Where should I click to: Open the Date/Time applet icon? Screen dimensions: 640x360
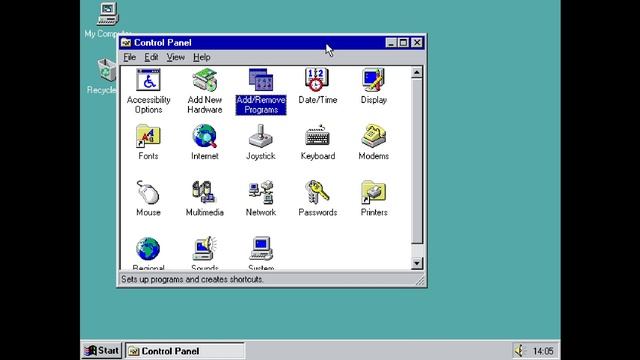tap(317, 80)
